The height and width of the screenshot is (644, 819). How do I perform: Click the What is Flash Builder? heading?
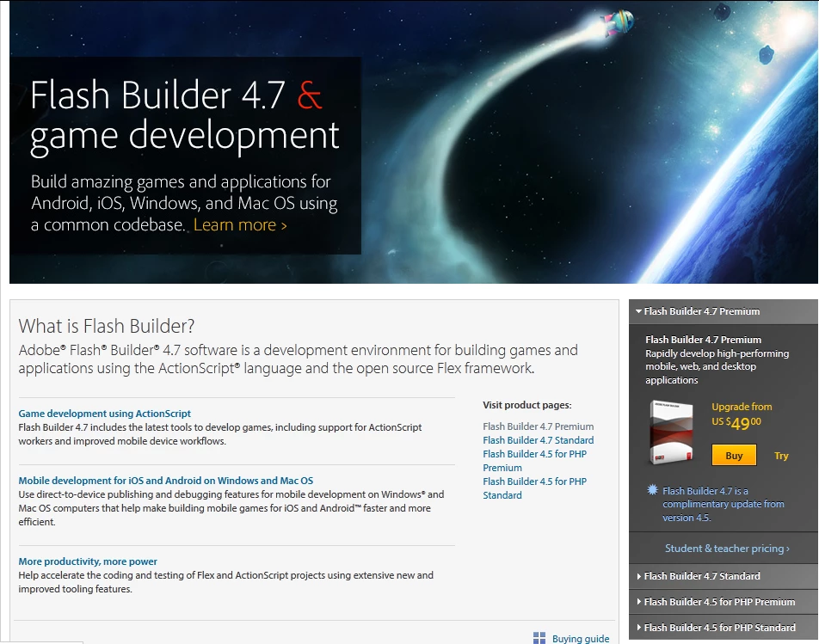pos(107,326)
